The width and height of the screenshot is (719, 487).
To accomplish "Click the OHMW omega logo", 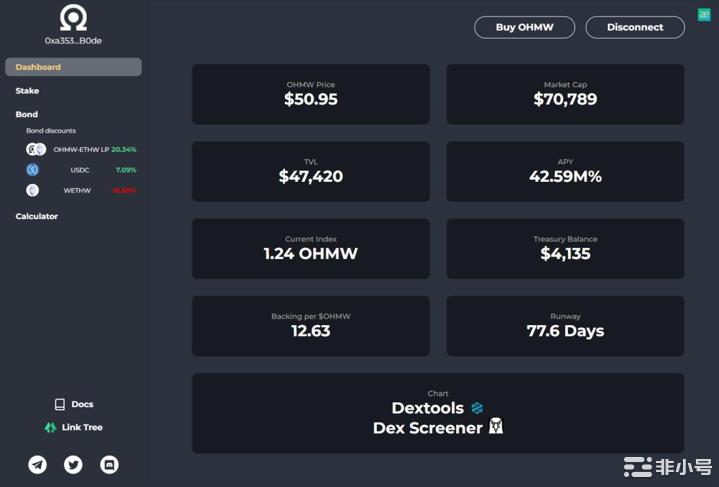I will click(73, 18).
